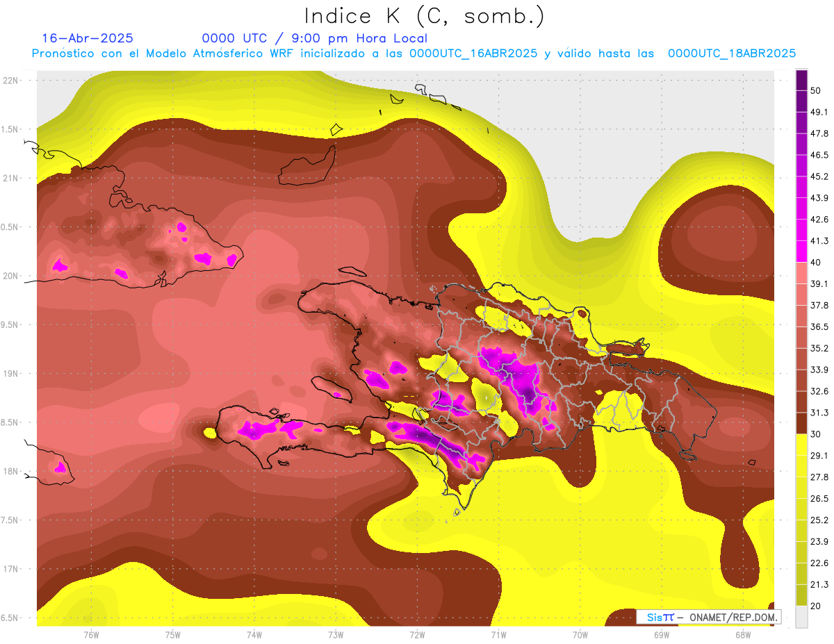
Task: Click the colorbar value 33.9
Action: pos(819,370)
